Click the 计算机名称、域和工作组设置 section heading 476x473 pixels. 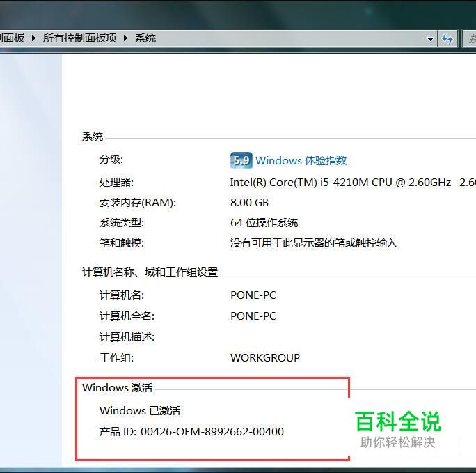[150, 272]
